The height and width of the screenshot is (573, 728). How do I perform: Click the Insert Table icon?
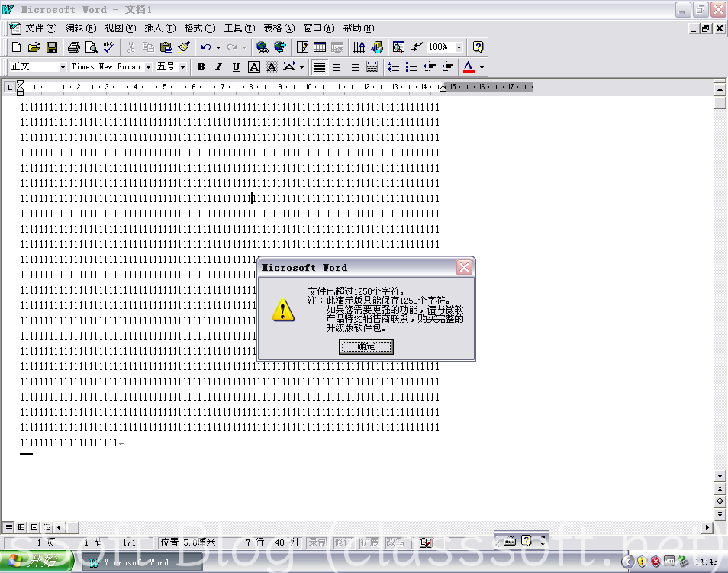[320, 47]
